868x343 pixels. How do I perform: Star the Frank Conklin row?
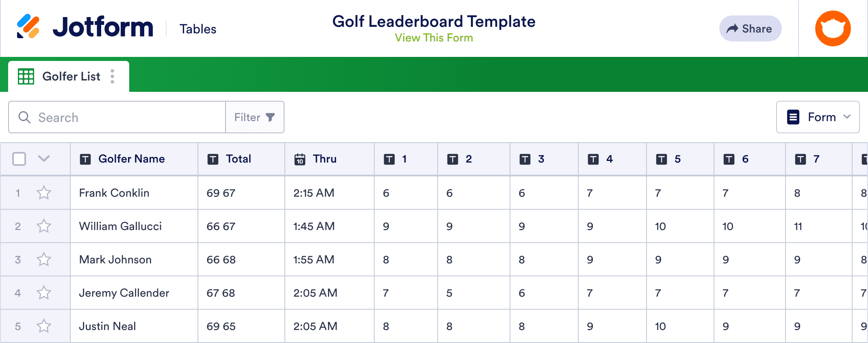[x=44, y=193]
